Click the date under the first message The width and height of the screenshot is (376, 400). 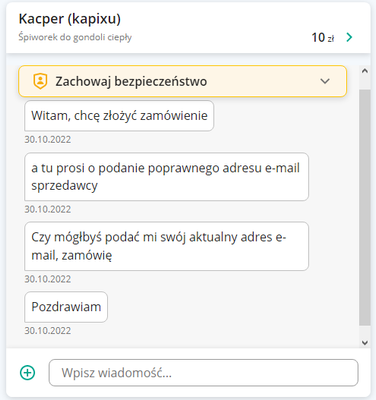(48, 139)
